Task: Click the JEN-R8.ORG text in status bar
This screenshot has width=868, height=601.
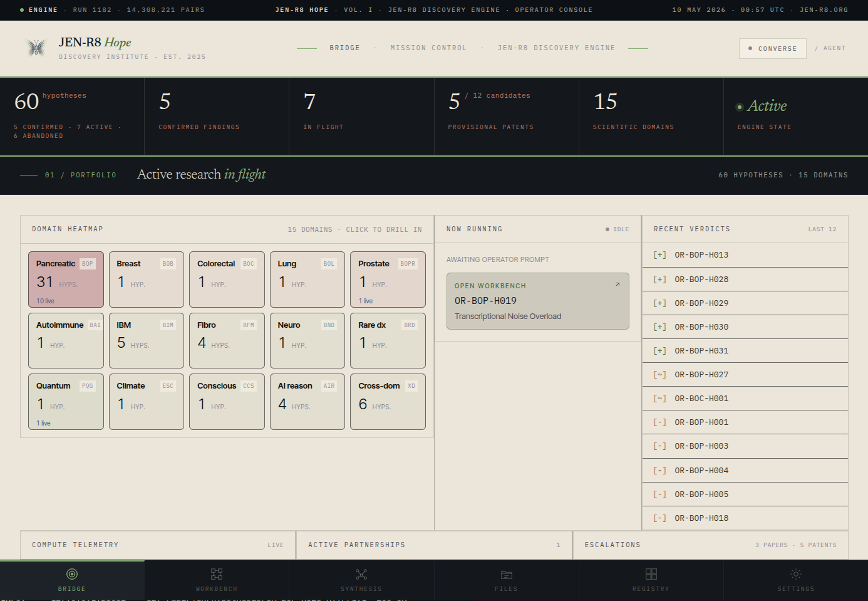Action: (x=824, y=10)
